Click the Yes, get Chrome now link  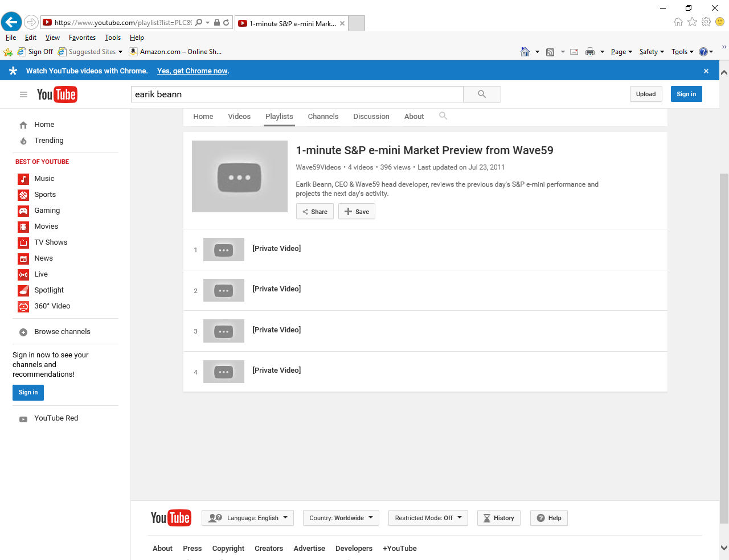[x=193, y=71]
